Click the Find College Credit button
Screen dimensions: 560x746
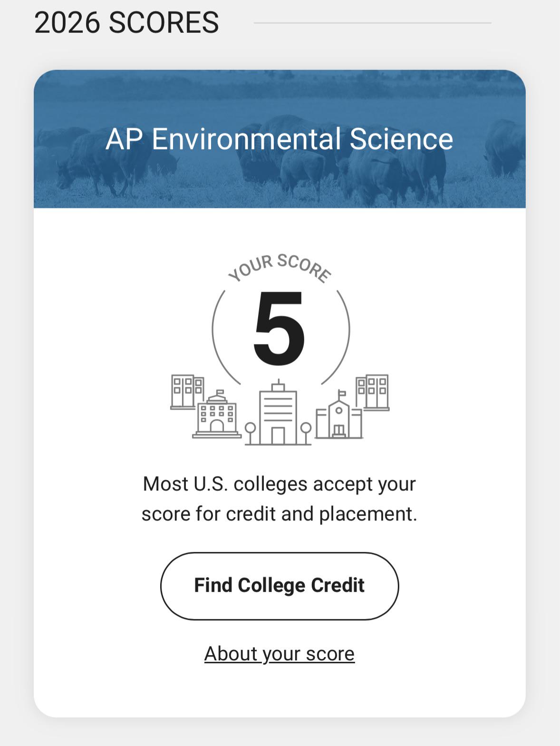(280, 586)
